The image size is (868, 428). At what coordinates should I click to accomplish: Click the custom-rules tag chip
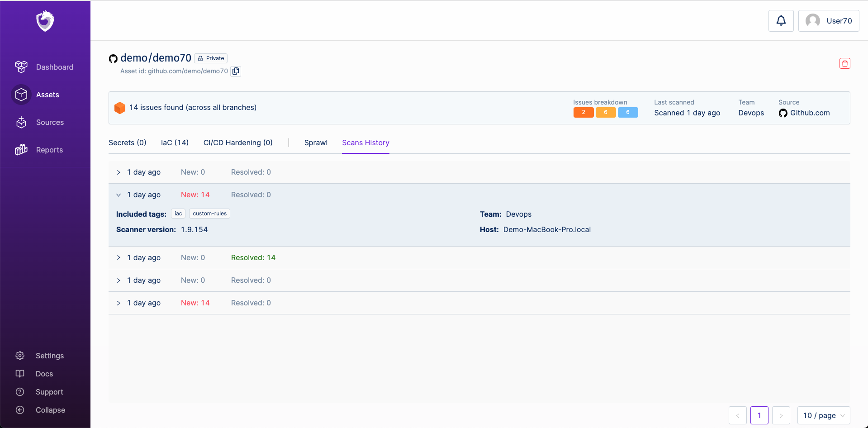(x=209, y=214)
